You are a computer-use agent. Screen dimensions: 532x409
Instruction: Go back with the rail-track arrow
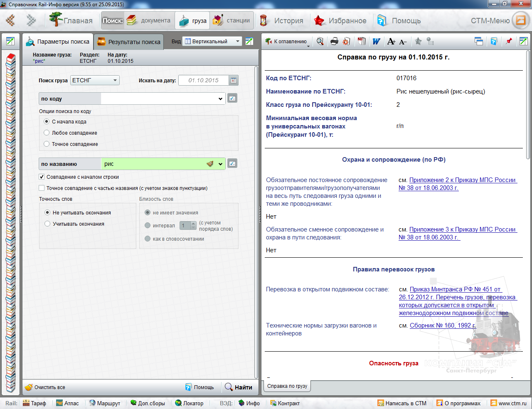tap(11, 20)
